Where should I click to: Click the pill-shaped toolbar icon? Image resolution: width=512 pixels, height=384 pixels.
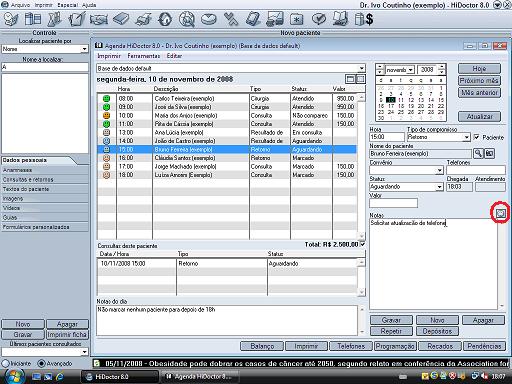[209, 19]
